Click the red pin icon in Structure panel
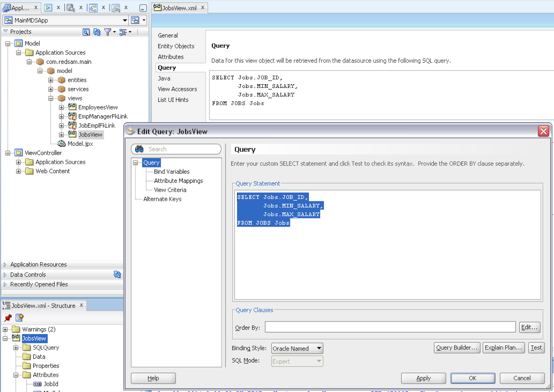554x392 pixels. click(8, 318)
